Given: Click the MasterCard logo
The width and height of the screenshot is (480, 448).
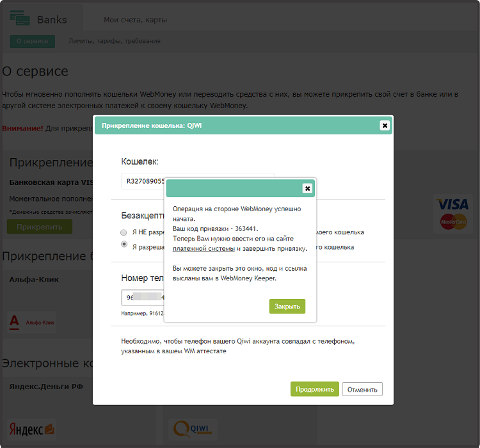Looking at the screenshot, I should pyautogui.click(x=453, y=221).
